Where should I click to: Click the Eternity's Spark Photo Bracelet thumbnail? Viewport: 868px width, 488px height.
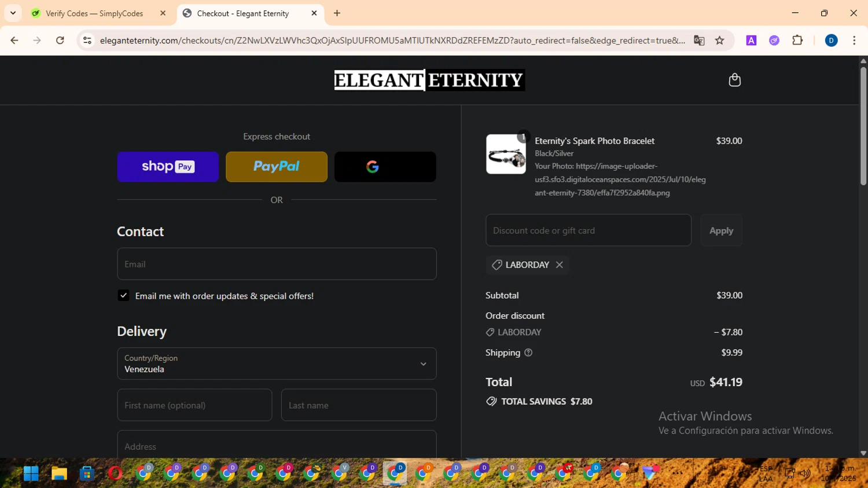(x=506, y=154)
